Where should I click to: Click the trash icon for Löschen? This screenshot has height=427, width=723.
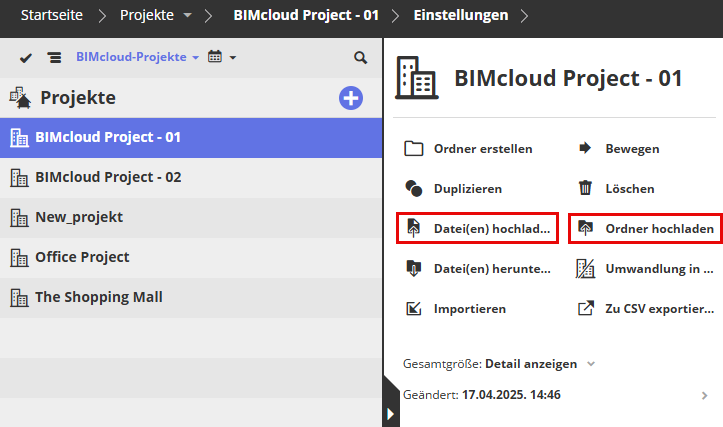[x=585, y=188]
